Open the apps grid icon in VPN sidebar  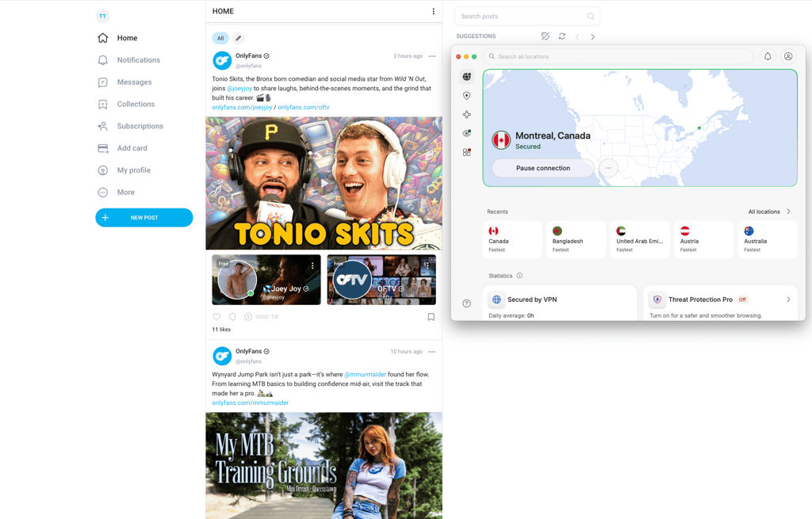point(466,152)
